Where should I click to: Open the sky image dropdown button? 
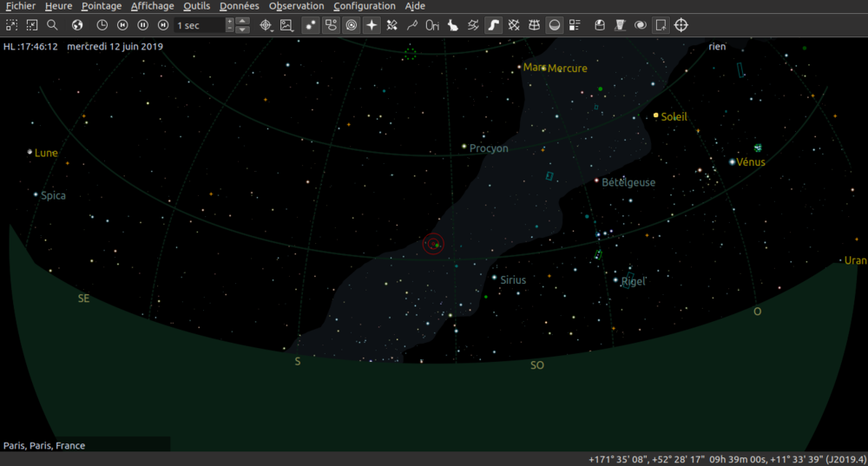286,25
